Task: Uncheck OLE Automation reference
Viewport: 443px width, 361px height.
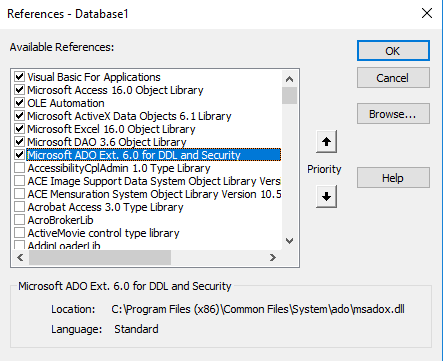Action: coord(19,103)
